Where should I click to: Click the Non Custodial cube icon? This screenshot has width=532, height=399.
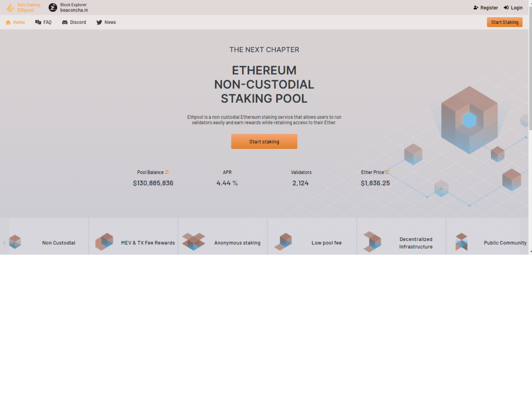(x=15, y=242)
